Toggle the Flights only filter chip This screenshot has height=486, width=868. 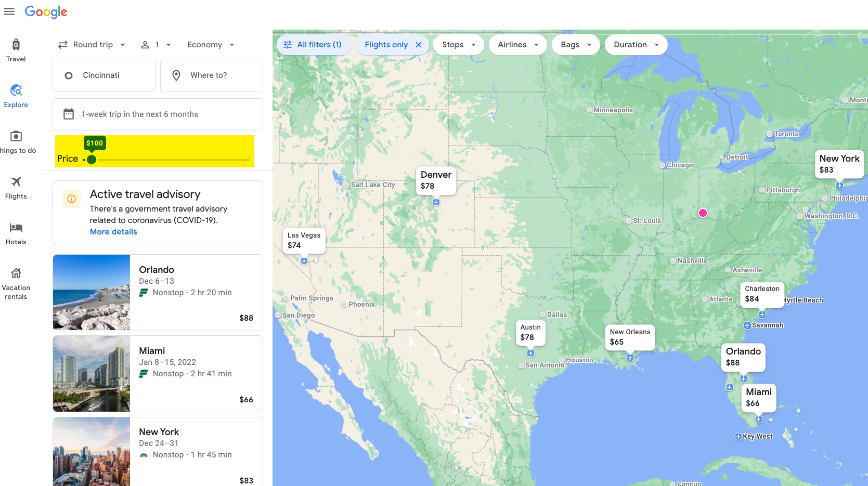pos(392,45)
